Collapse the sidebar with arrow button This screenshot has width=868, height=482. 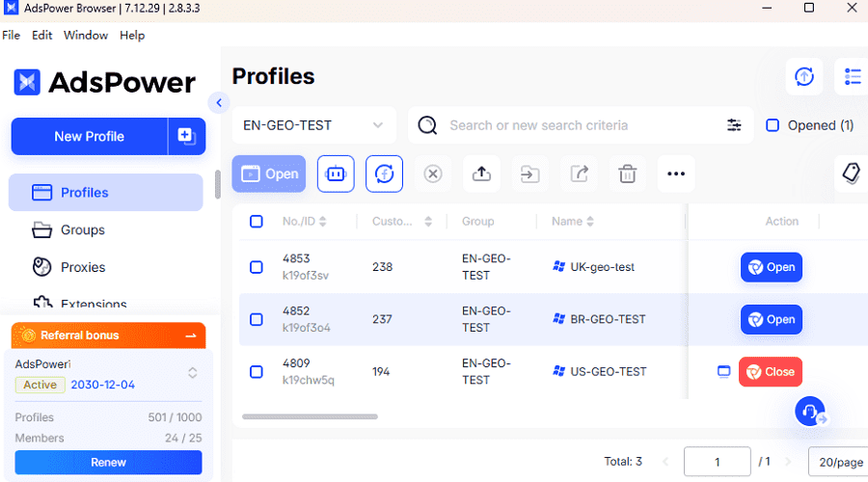[x=219, y=102]
